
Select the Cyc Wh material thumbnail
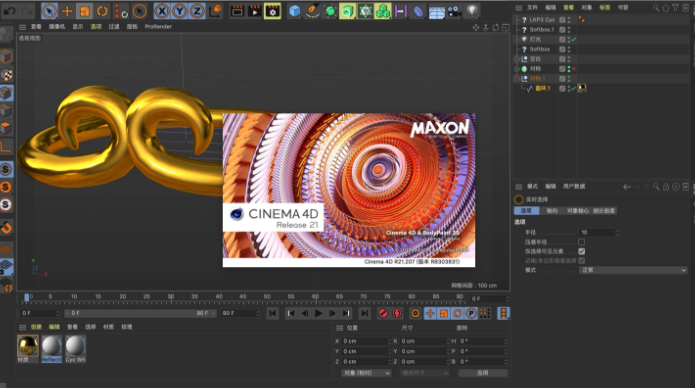pos(76,346)
